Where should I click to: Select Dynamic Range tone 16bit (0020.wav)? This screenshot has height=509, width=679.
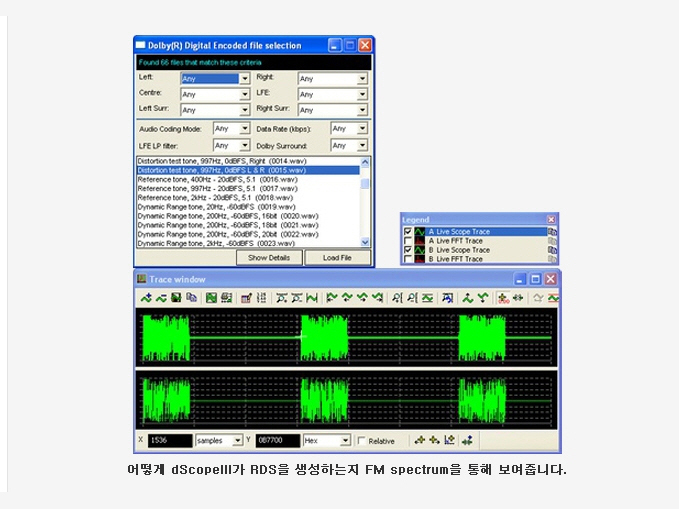(248, 216)
